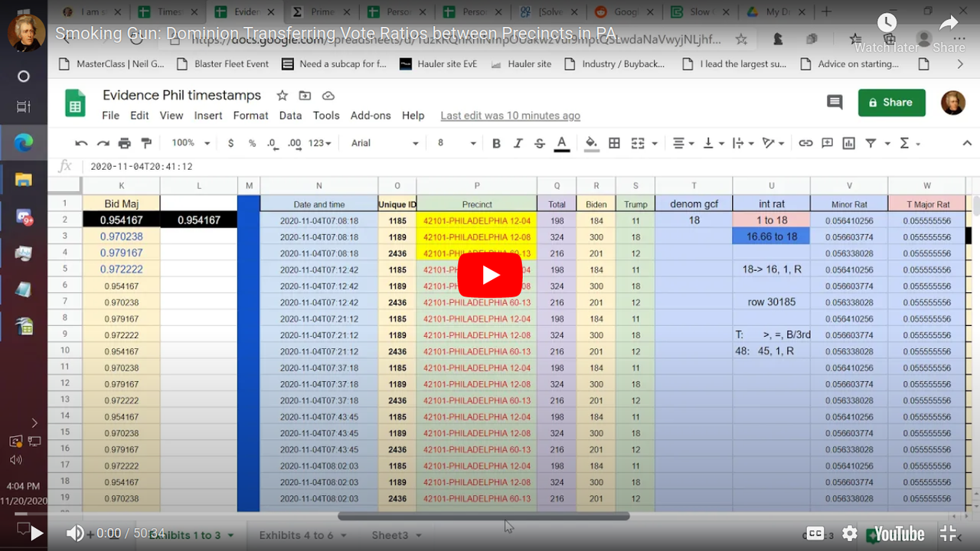The width and height of the screenshot is (980, 551).
Task: Toggle bold formatting
Action: pos(496,143)
